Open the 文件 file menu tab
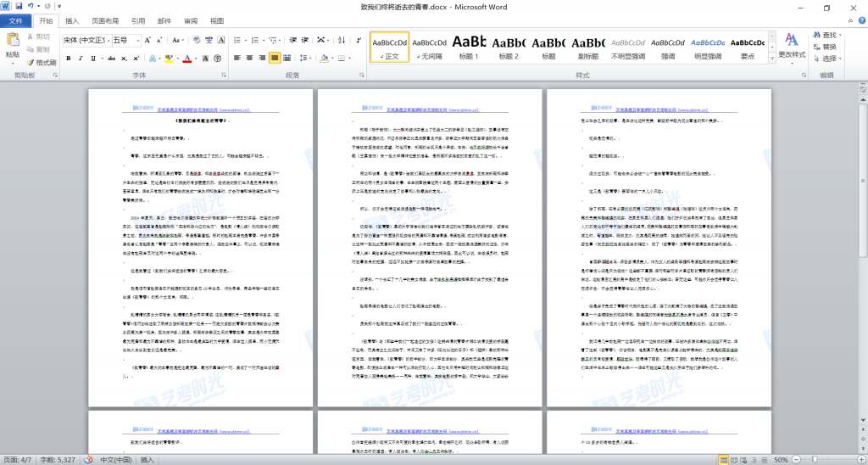Viewport: 868px width, 465px height. (16, 20)
